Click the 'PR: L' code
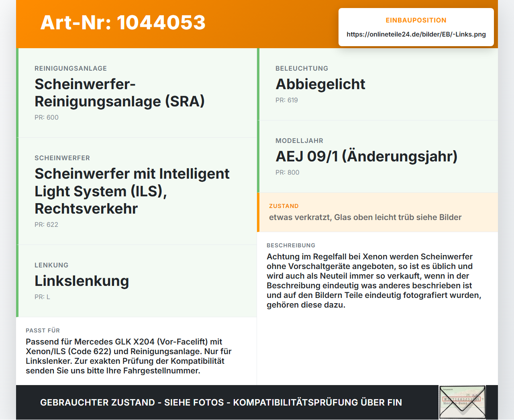Image resolution: width=514 pixels, height=420 pixels. point(42,297)
